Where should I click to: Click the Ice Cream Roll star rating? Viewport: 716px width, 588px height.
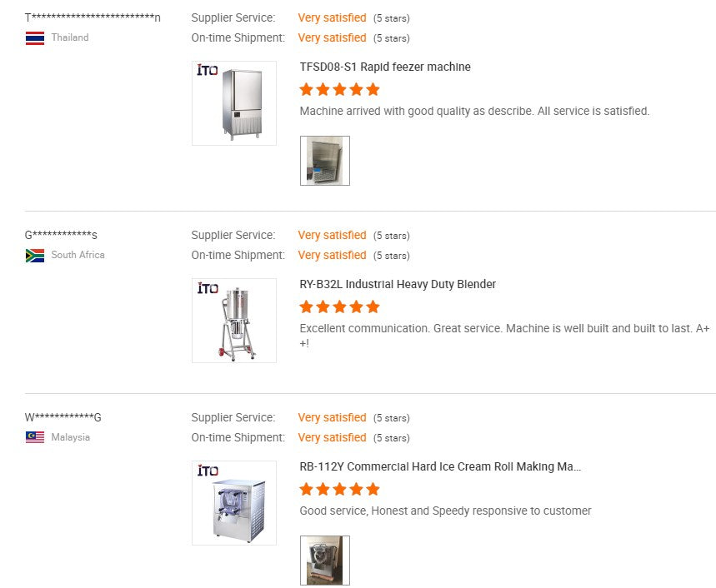339,489
